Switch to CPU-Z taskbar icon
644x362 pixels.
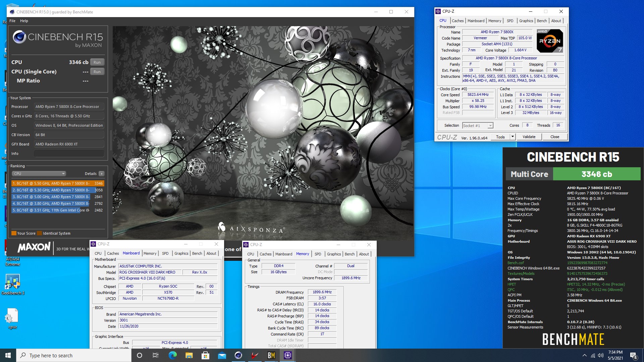(x=287, y=355)
